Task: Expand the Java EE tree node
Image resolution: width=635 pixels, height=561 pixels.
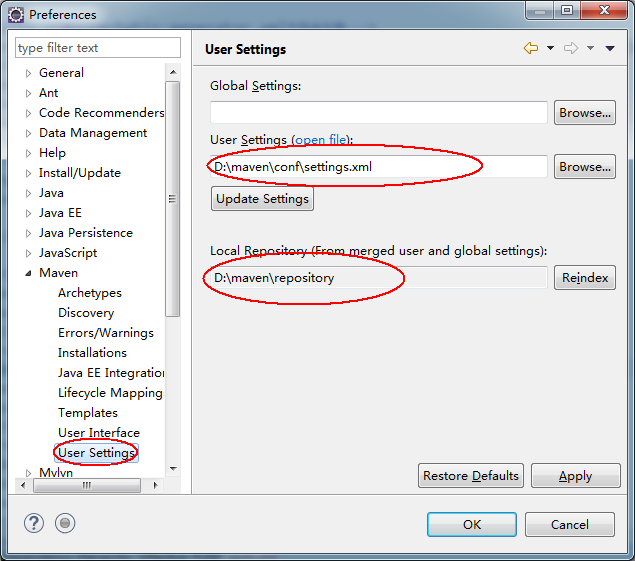Action: (28, 213)
